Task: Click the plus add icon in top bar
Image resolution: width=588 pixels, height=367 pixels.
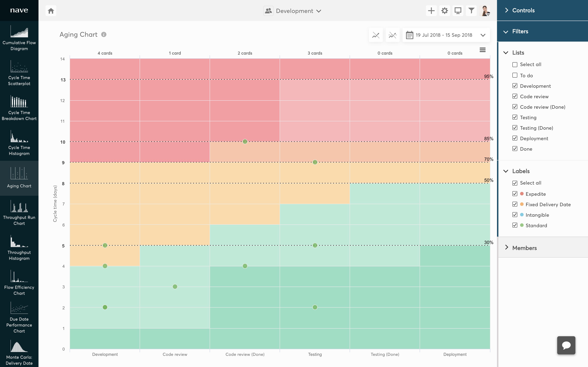Action: point(431,11)
